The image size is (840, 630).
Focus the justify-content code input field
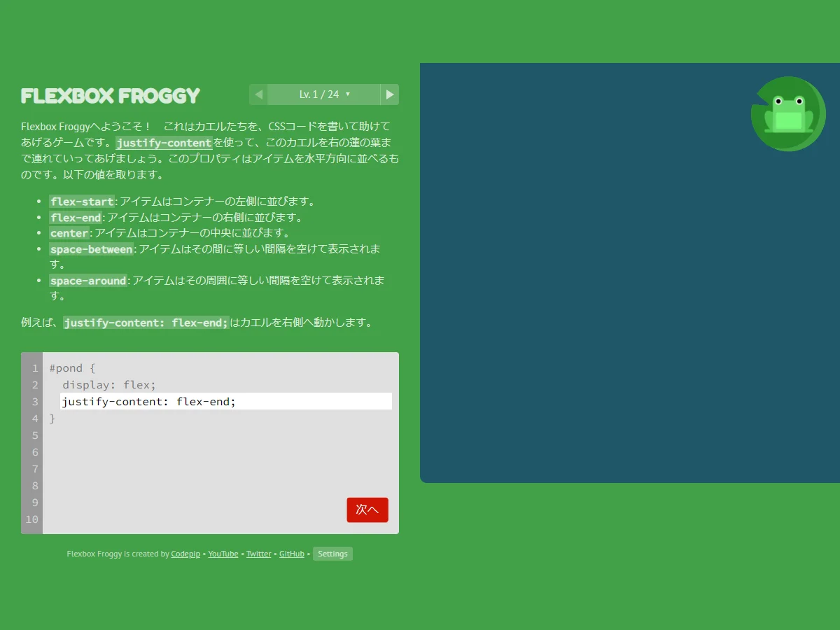[x=226, y=401]
